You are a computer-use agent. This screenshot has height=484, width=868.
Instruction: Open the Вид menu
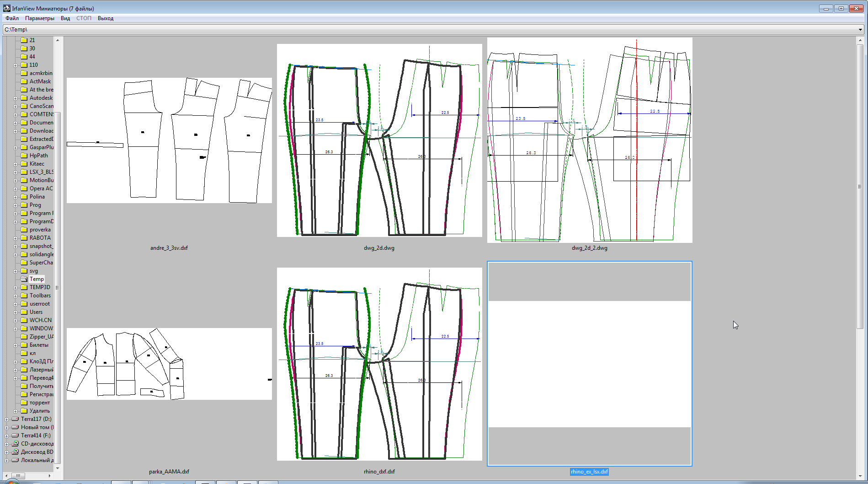coord(65,18)
